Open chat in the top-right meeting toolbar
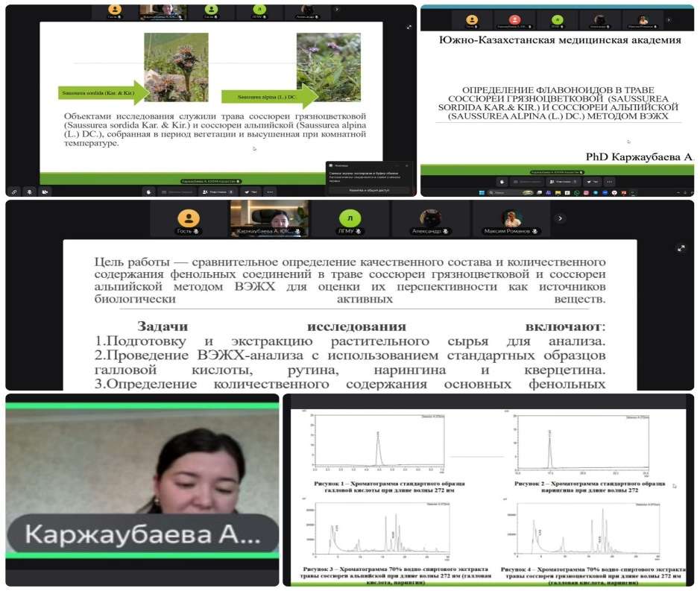The height and width of the screenshot is (591, 700). pyautogui.click(x=593, y=181)
